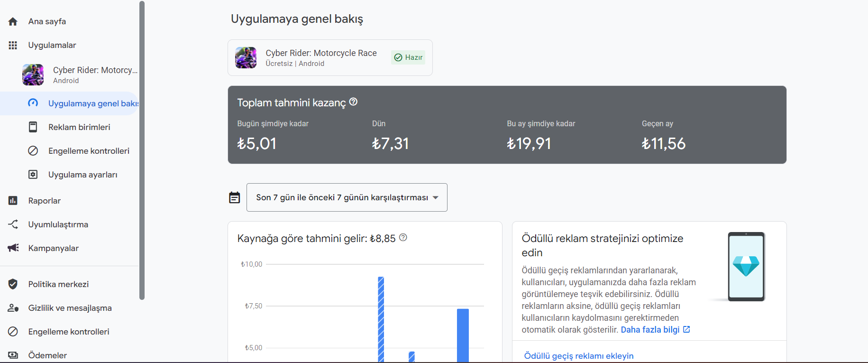Viewport: 868px width, 363px height.
Task: Click help icon beside Toplam tahmini kazanç
Action: pyautogui.click(x=353, y=102)
